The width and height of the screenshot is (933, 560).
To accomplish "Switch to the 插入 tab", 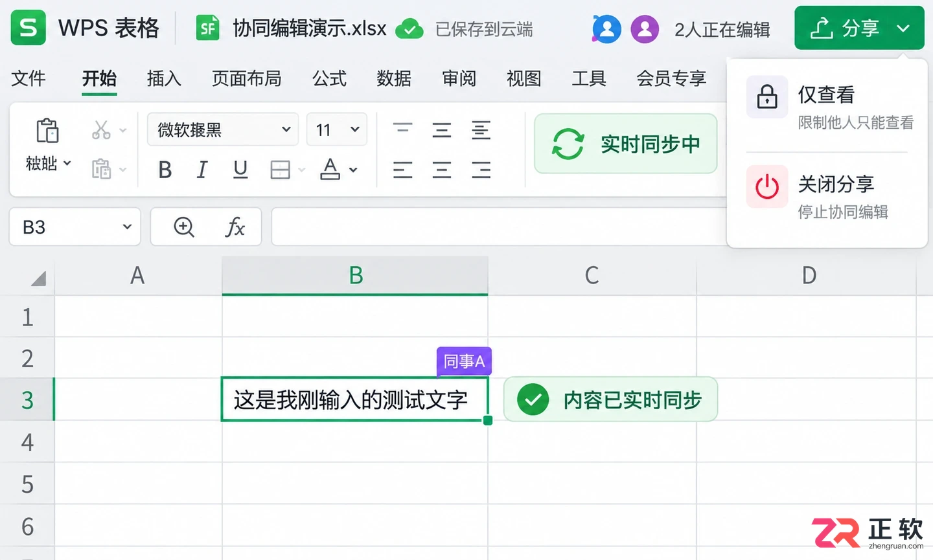I will tap(164, 78).
